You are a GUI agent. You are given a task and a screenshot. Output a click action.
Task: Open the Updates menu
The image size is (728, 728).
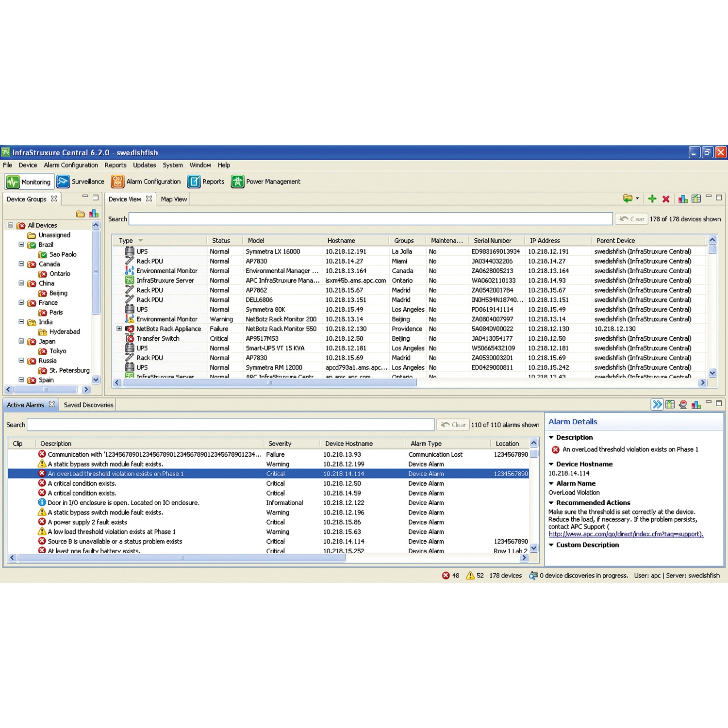click(144, 165)
